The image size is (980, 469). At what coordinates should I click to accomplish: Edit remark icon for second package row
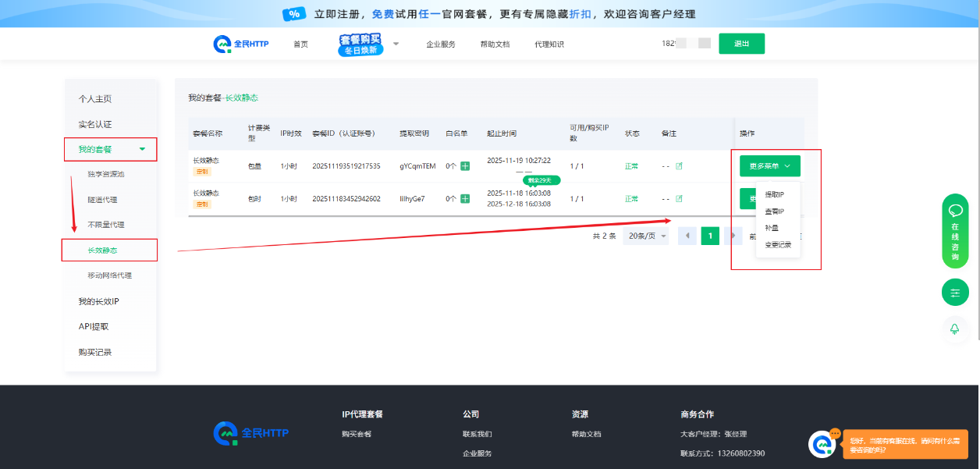click(679, 199)
